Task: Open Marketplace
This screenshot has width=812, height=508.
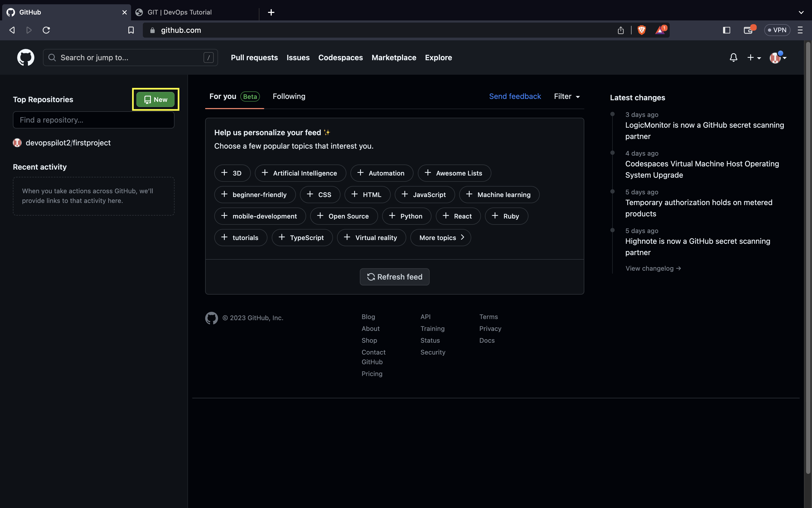Action: (x=394, y=58)
